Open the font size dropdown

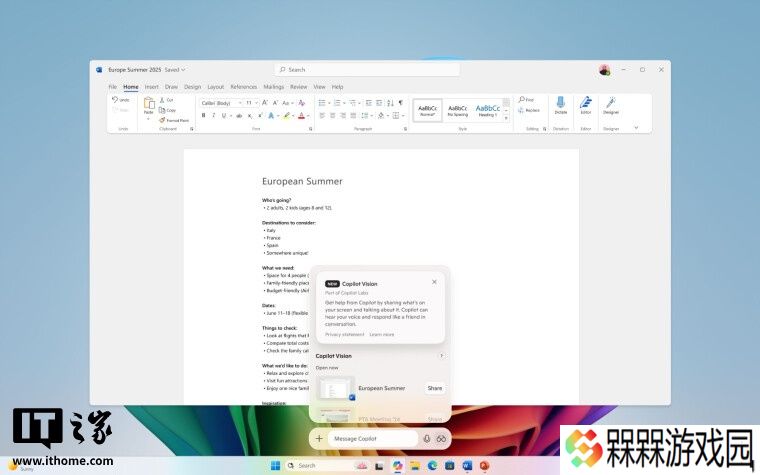[x=256, y=103]
